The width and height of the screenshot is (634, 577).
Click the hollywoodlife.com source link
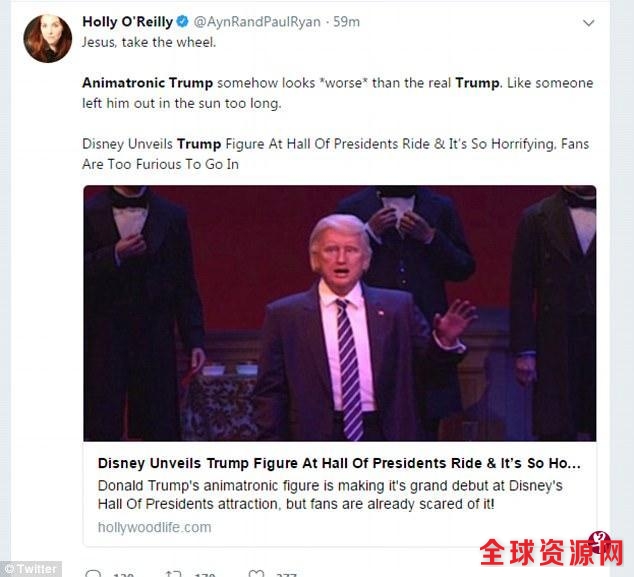[154, 527]
